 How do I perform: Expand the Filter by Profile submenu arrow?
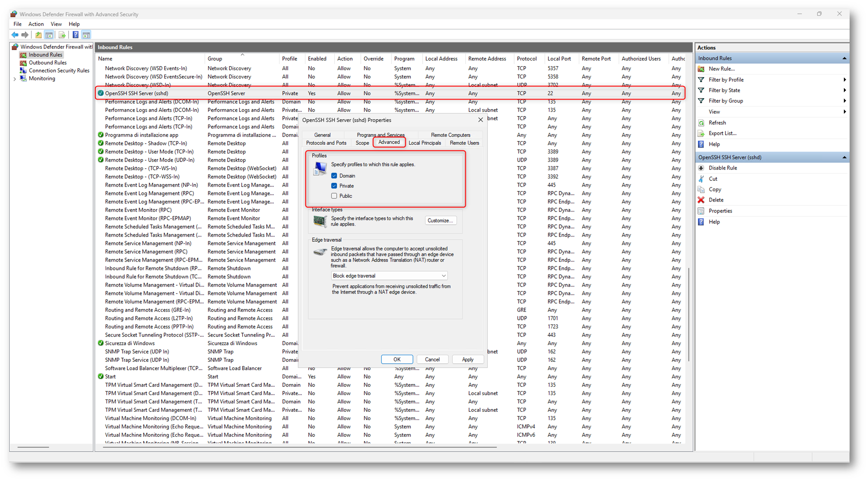click(844, 80)
